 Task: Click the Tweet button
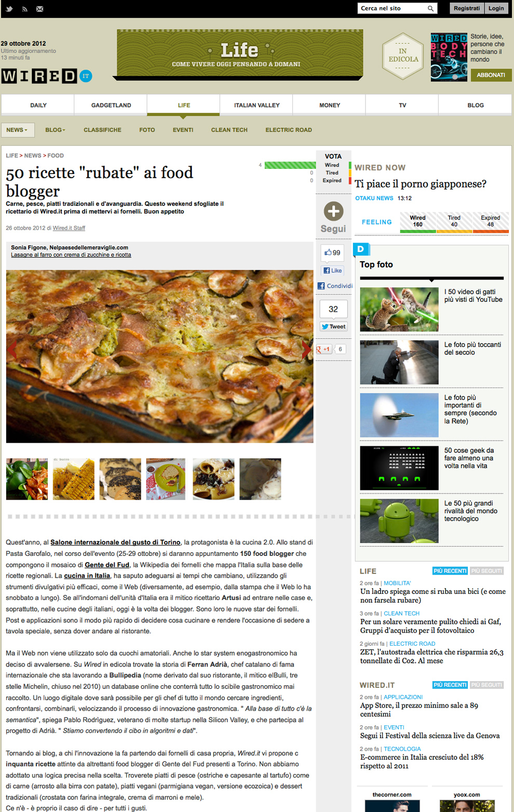tap(333, 327)
